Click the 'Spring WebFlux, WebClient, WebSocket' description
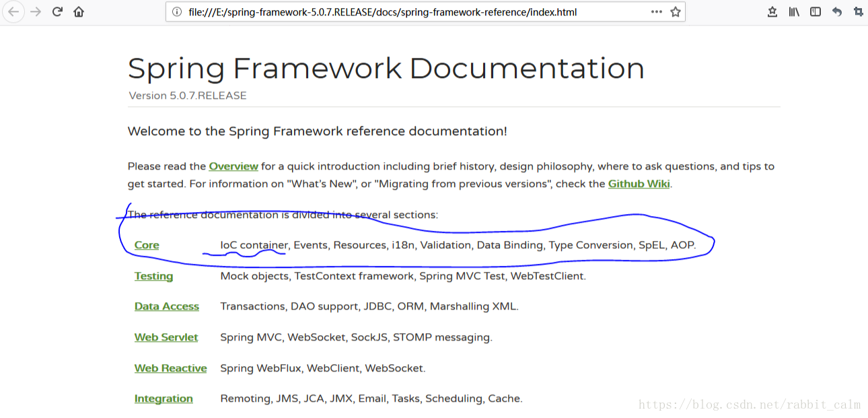 (323, 368)
